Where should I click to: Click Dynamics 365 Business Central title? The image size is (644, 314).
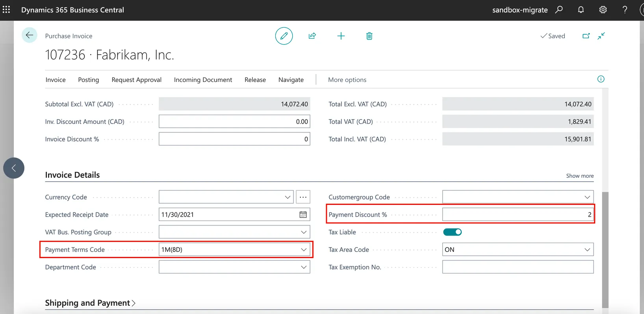tap(72, 10)
